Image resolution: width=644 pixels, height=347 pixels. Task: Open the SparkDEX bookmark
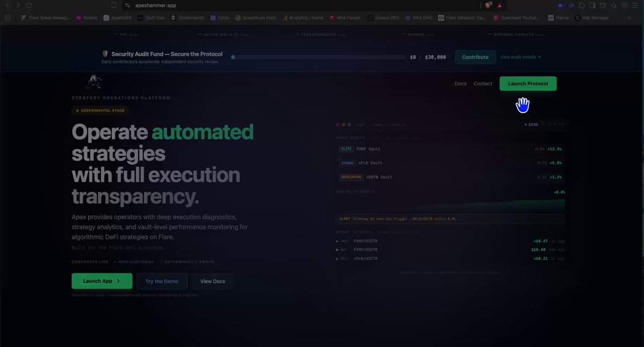118,17
